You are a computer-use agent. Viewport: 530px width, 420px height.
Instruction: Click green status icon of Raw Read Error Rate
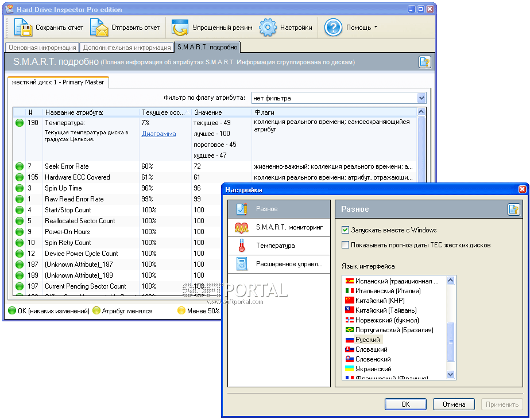pos(20,199)
